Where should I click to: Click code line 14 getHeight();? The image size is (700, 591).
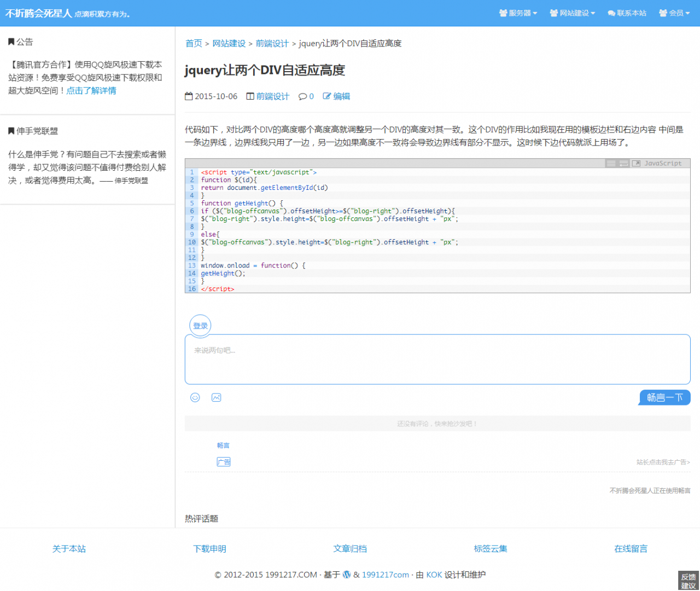(x=223, y=274)
